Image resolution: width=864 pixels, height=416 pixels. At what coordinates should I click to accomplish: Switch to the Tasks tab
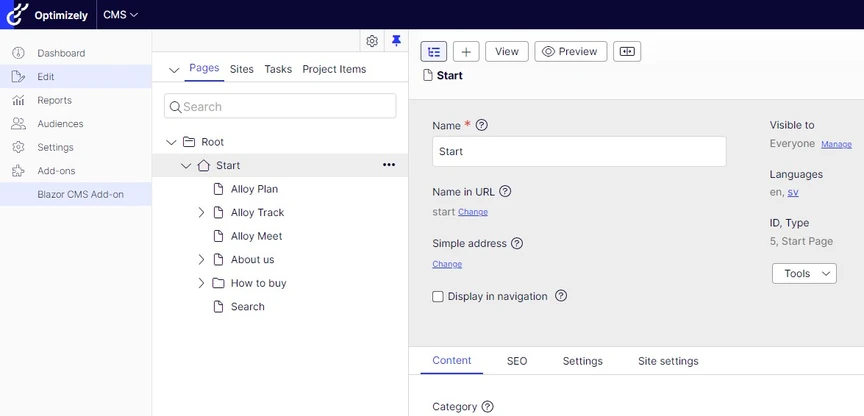point(278,69)
